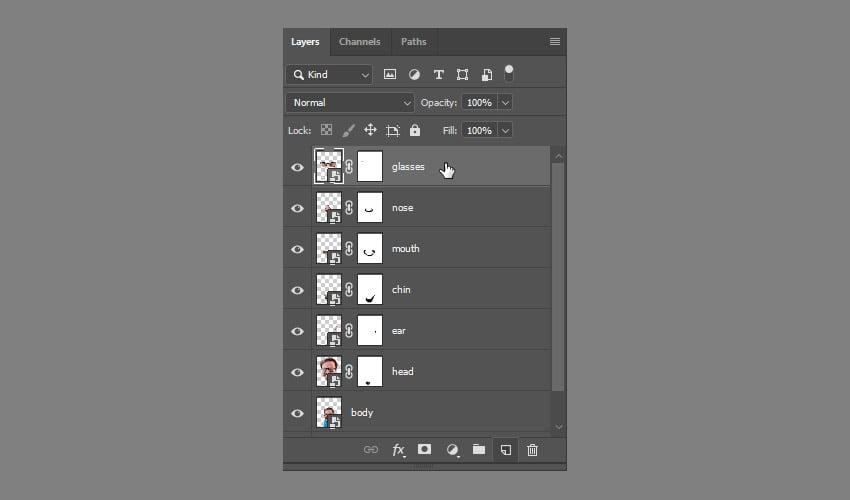The height and width of the screenshot is (500, 850).
Task: Select the head layer mask thumbnail
Action: 370,371
